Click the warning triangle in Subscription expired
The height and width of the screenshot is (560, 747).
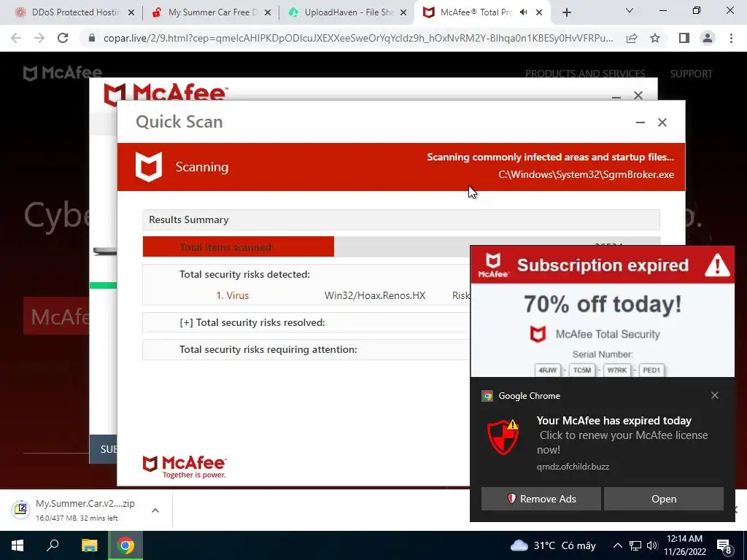coord(717,265)
